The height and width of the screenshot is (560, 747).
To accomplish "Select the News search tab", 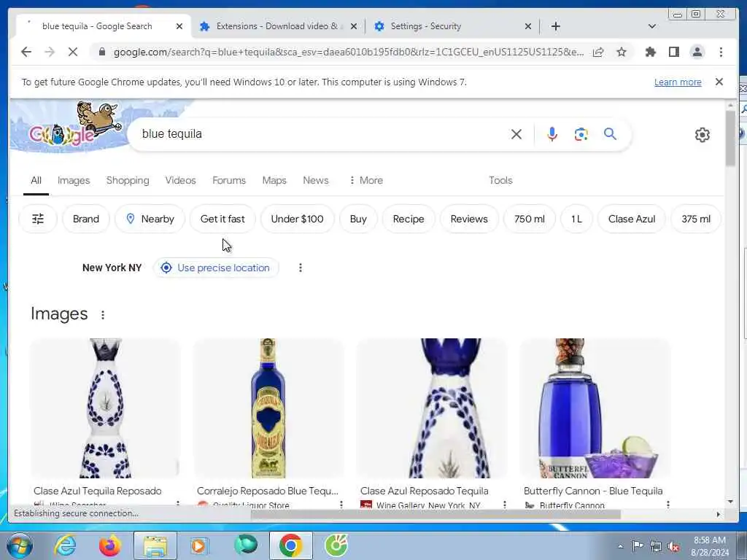I will coord(315,181).
